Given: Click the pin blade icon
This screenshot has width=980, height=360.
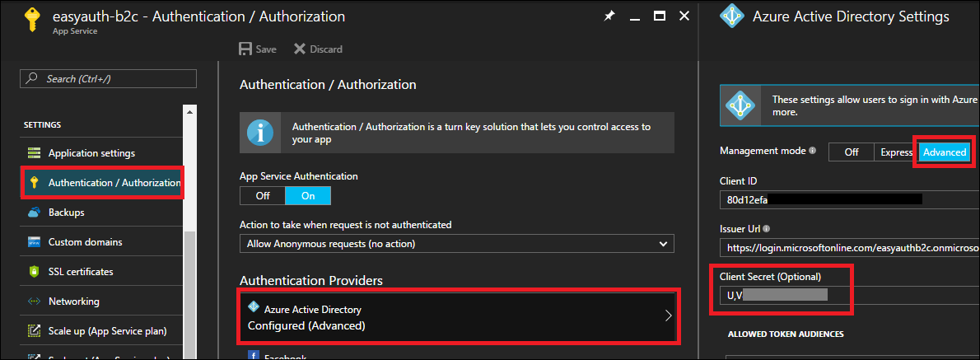Looking at the screenshot, I should click(609, 16).
